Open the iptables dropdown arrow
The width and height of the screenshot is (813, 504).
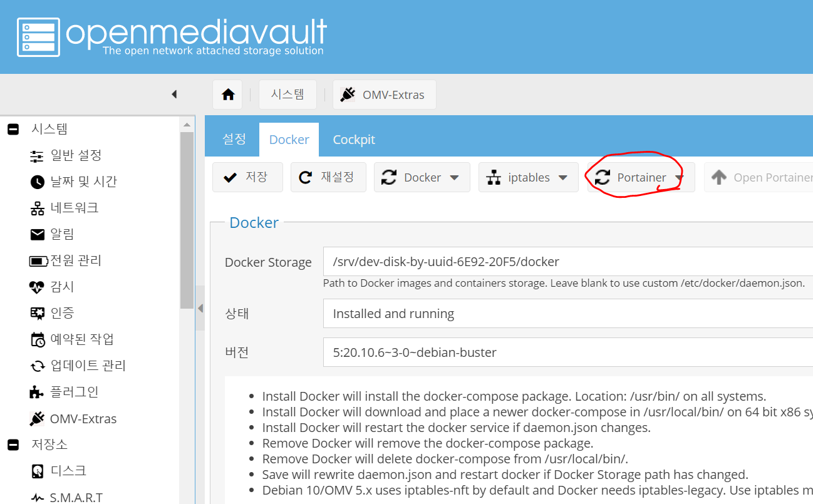(x=563, y=178)
